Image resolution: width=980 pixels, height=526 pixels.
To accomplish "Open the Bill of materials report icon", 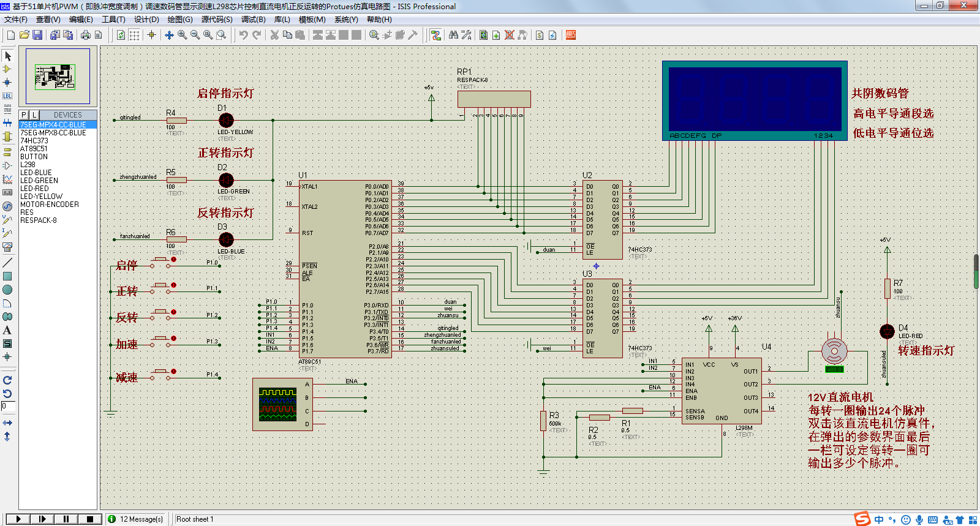I will tap(540, 35).
